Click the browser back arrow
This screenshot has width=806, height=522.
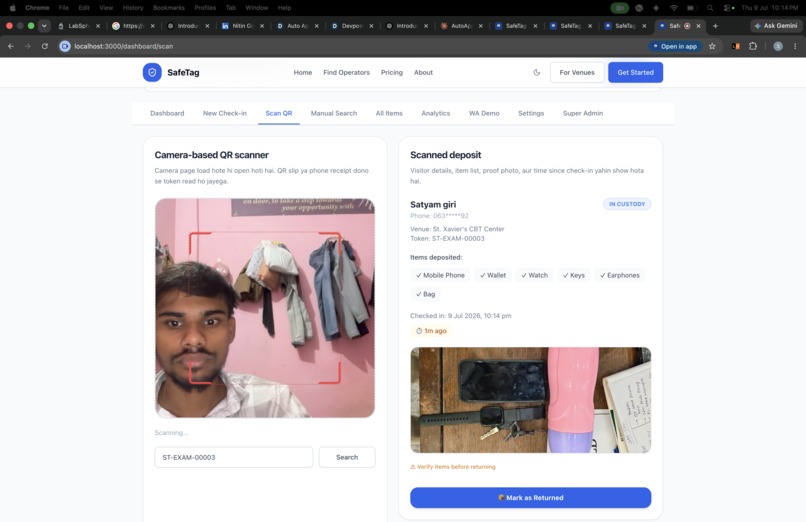[11, 46]
